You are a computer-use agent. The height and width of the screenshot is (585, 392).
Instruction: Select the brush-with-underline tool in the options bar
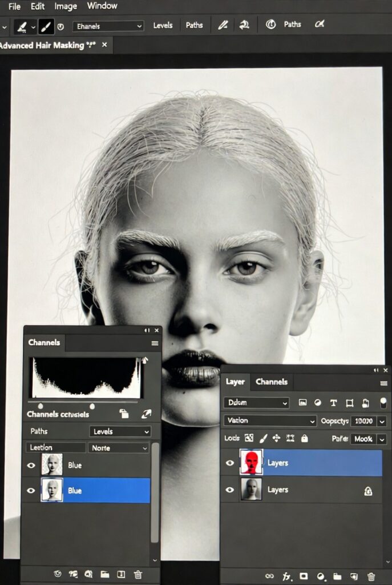[x=22, y=27]
